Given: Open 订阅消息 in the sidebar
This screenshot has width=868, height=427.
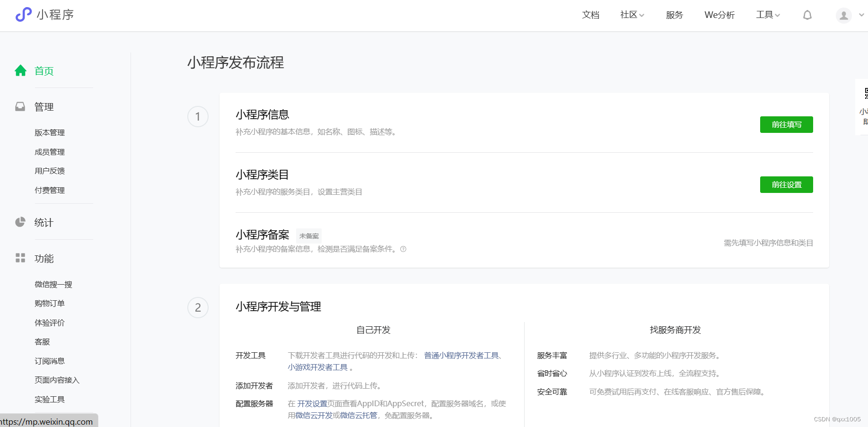Looking at the screenshot, I should click(x=50, y=361).
